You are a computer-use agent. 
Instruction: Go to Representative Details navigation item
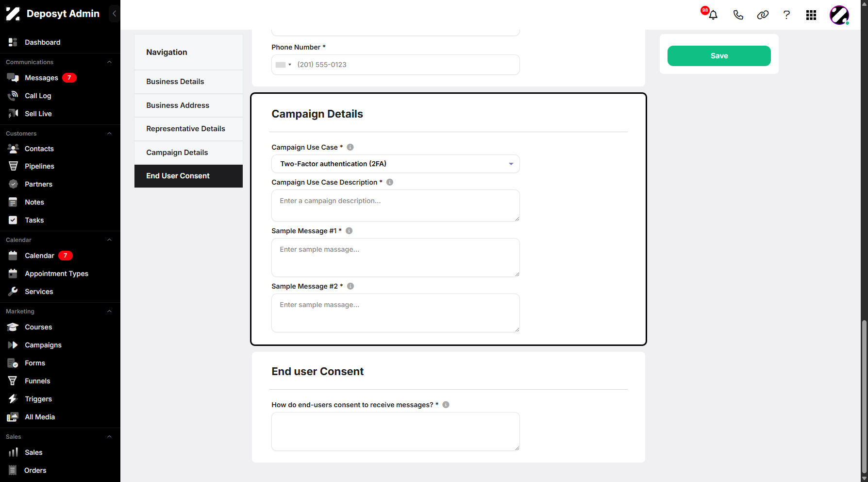(x=188, y=129)
